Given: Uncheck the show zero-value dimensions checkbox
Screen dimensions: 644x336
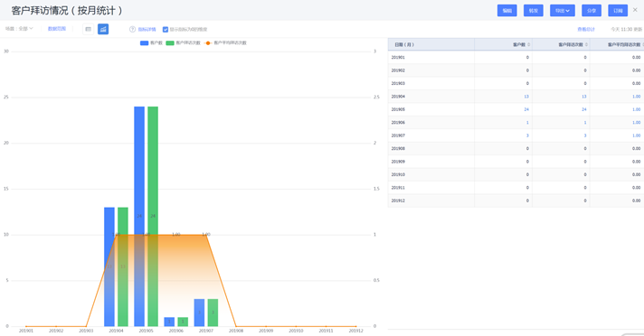Looking at the screenshot, I should click(x=166, y=30).
